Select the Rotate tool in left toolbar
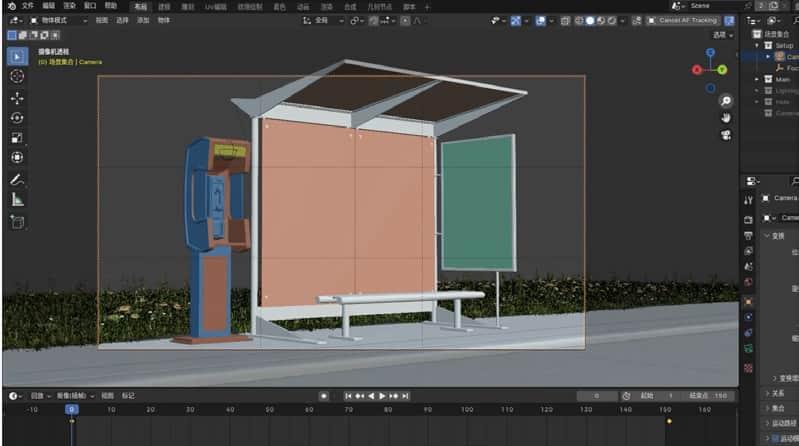The width and height of the screenshot is (799, 446). (17, 118)
